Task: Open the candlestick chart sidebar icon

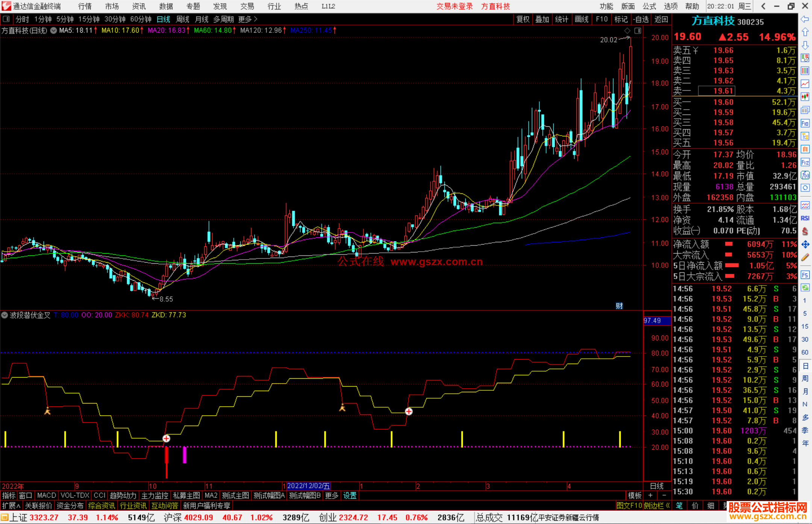Action: click(x=805, y=97)
